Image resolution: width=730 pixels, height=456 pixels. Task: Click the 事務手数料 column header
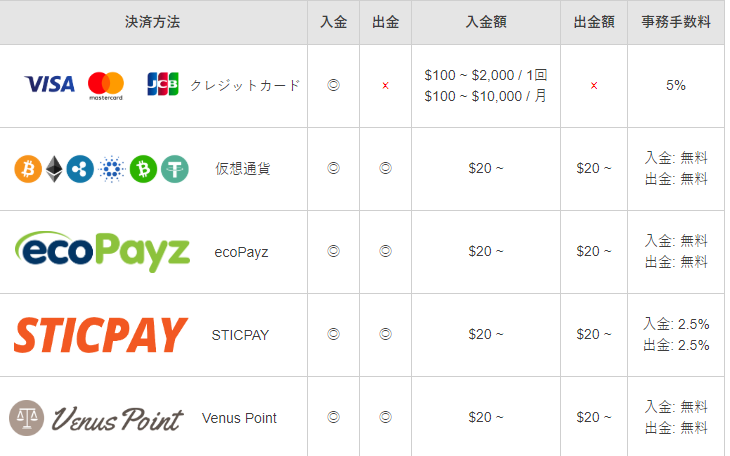coord(676,22)
